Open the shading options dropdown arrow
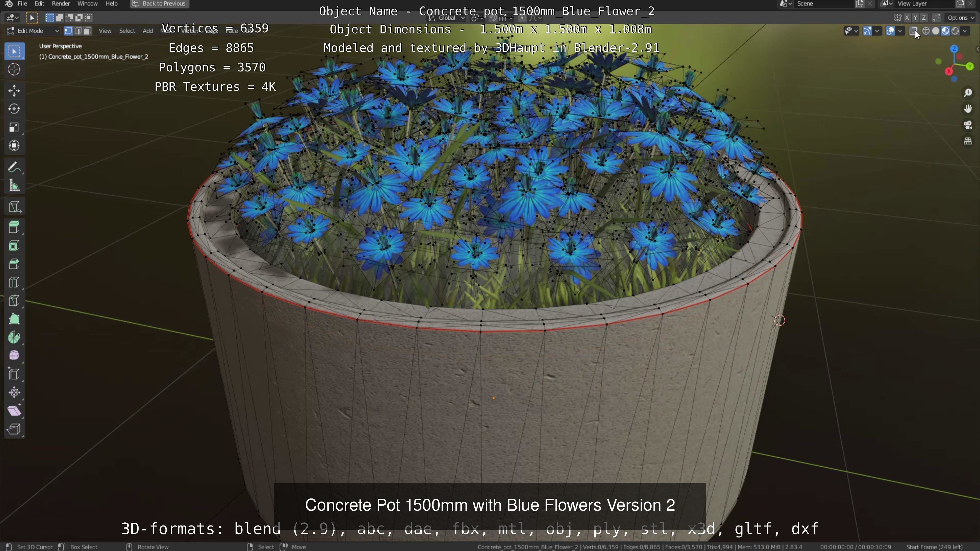 tap(965, 31)
